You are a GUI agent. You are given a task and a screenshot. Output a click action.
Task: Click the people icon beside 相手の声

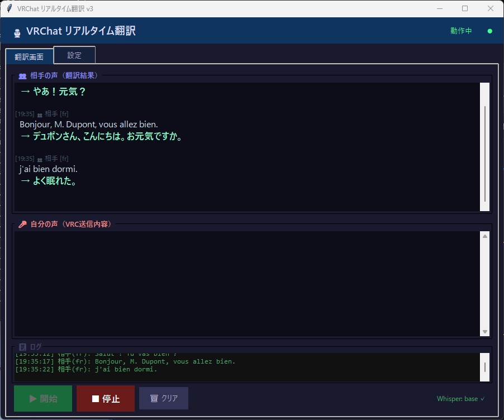[x=22, y=76]
